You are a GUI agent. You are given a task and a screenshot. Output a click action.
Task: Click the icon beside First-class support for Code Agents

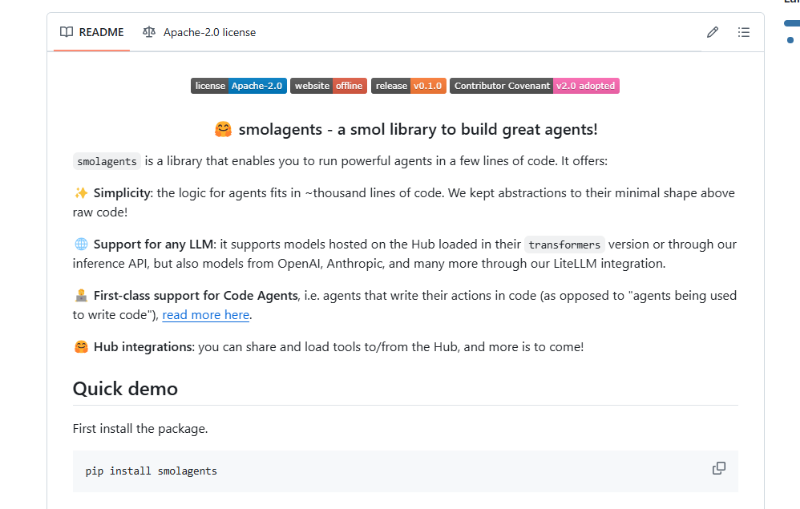tap(81, 295)
